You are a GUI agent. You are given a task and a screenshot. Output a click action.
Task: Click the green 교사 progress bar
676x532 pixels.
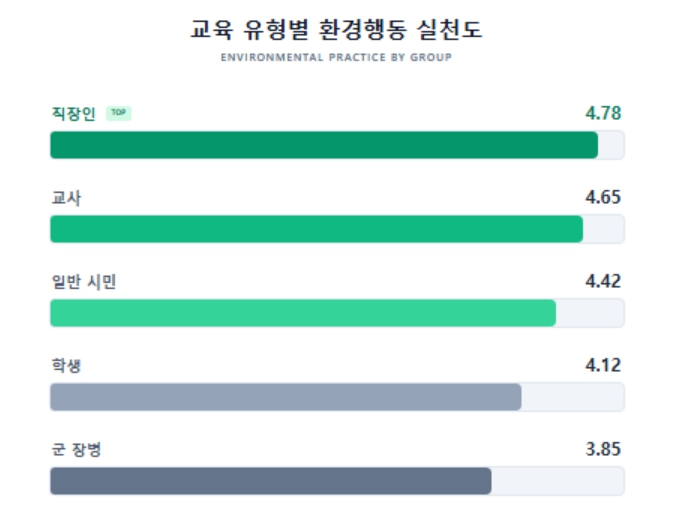316,229
